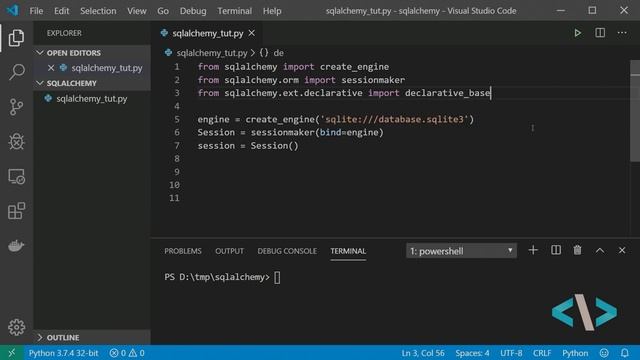The width and height of the screenshot is (640, 360).
Task: Kill terminal with trash icon
Action: coord(578,250)
